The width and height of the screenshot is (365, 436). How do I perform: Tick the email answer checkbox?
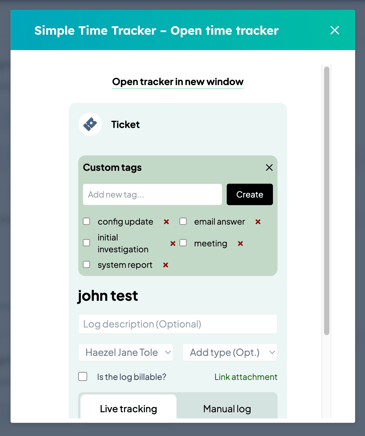coord(183,221)
